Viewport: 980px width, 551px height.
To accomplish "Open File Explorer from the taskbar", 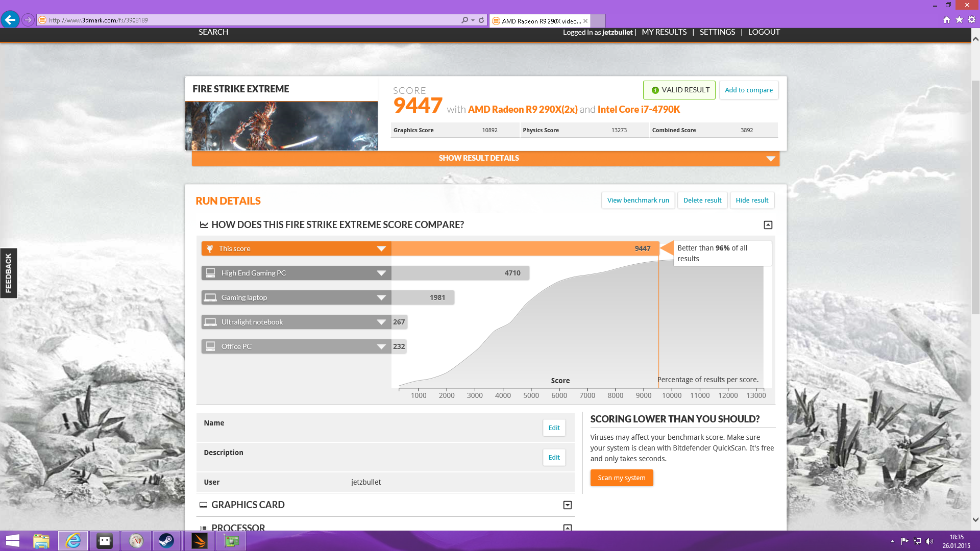I will 41,541.
